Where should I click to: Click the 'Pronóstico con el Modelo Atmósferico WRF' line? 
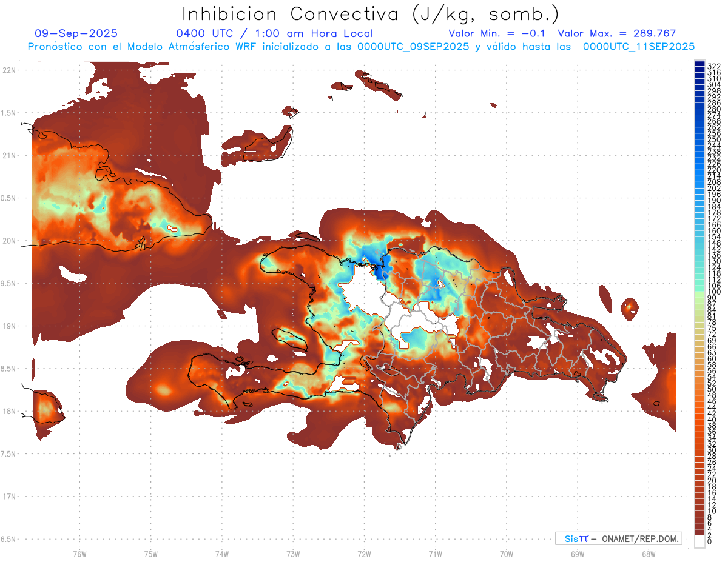pyautogui.click(x=361, y=46)
